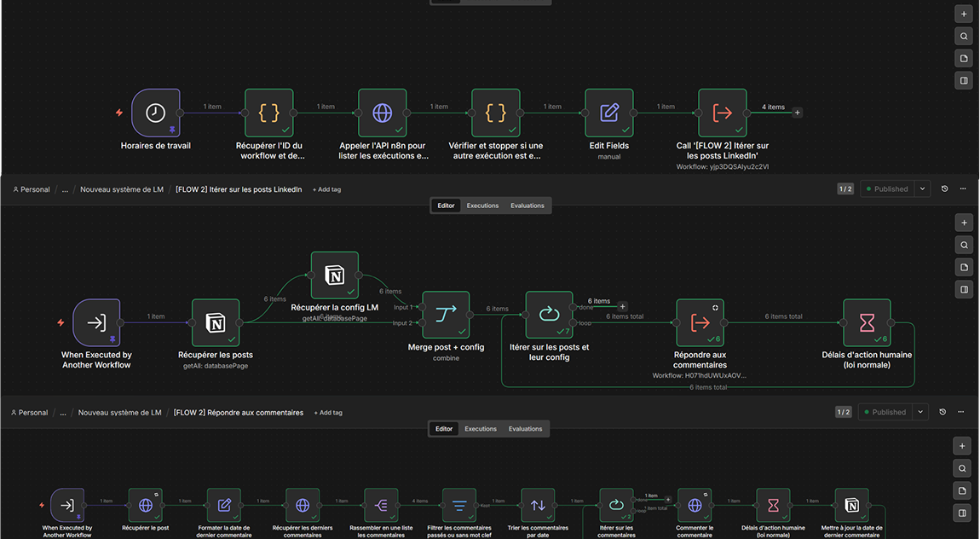Click the plus add-node button on the Itérer sur les posts LinkedIn canvas

[x=964, y=223]
